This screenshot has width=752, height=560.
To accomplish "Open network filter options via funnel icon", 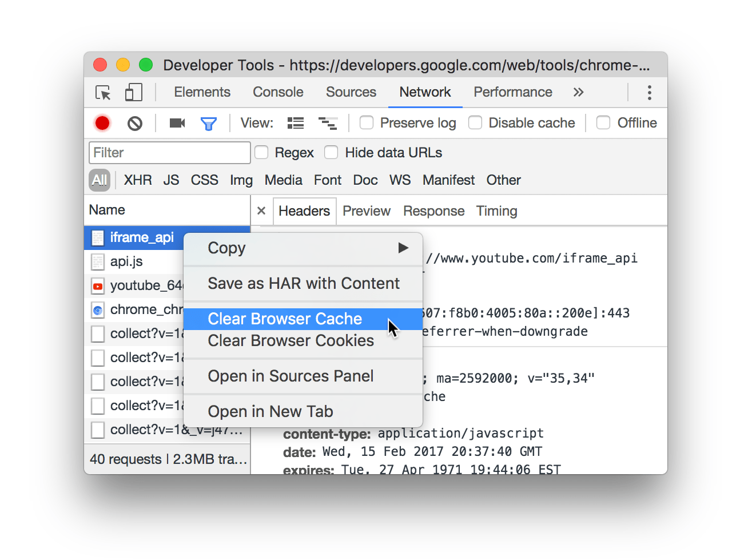I will click(209, 122).
